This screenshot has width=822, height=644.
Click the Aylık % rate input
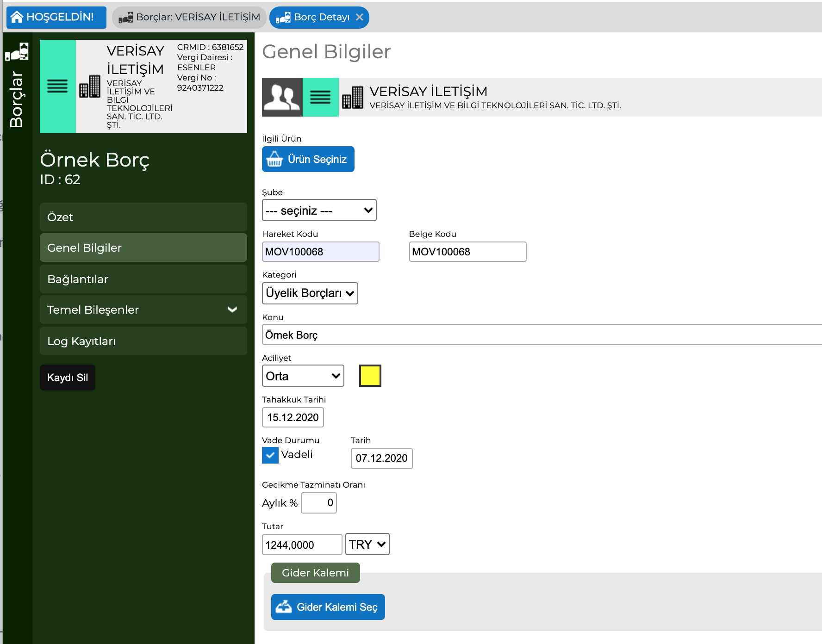319,503
